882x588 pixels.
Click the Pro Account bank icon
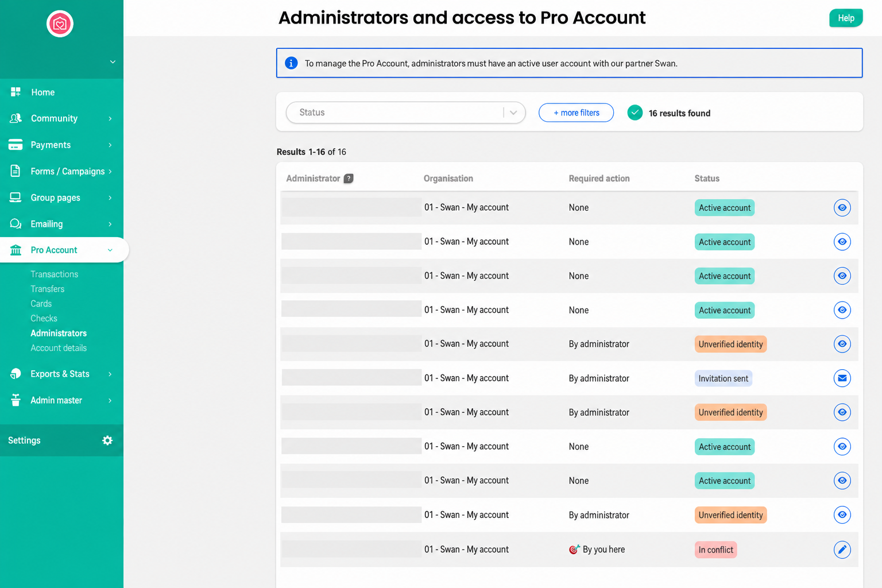tap(16, 250)
